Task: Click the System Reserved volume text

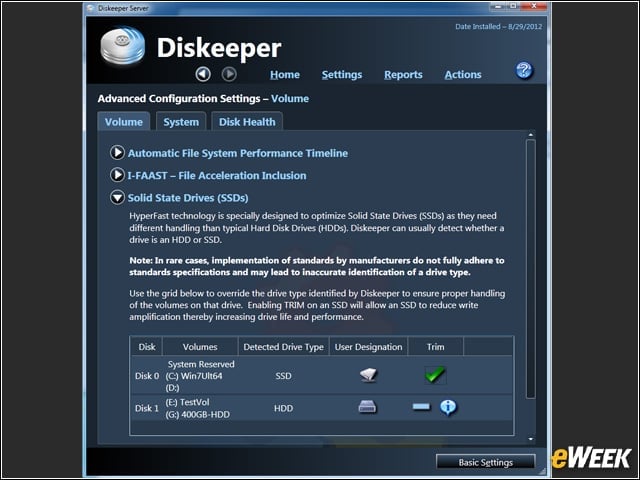Action: click(201, 364)
